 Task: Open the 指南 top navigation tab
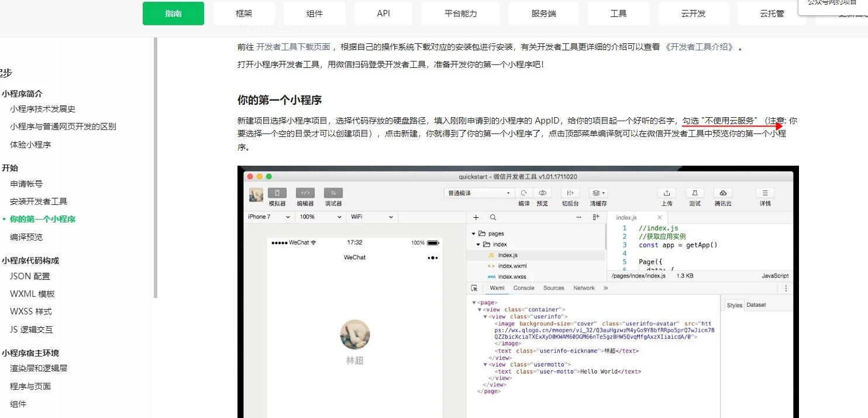click(173, 13)
